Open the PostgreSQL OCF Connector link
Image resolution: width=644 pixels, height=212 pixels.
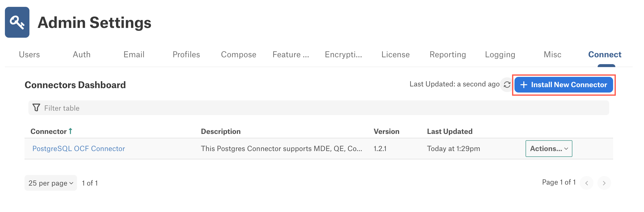(x=78, y=148)
